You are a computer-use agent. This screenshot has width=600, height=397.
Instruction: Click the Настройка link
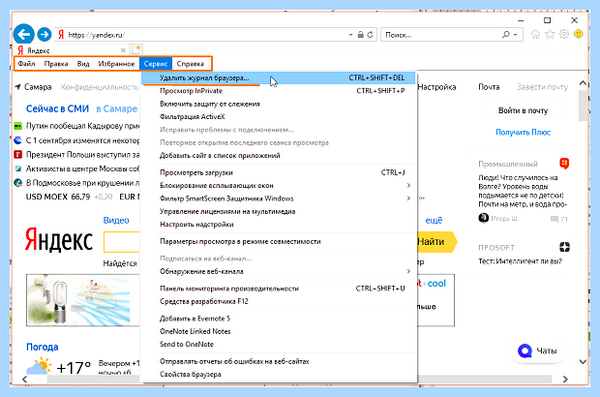(437, 87)
